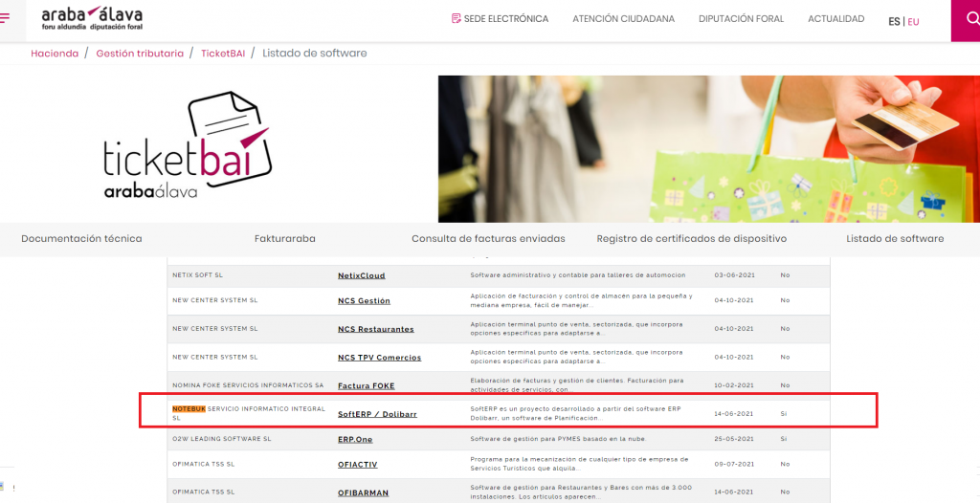980x503 pixels.
Task: Open the NetixCloud software link
Action: [361, 275]
